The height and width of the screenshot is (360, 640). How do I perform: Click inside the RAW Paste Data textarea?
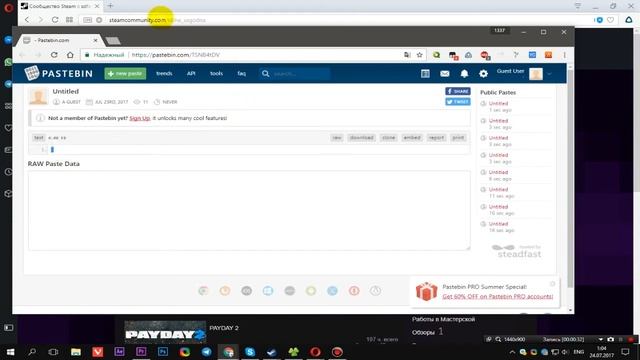click(249, 210)
